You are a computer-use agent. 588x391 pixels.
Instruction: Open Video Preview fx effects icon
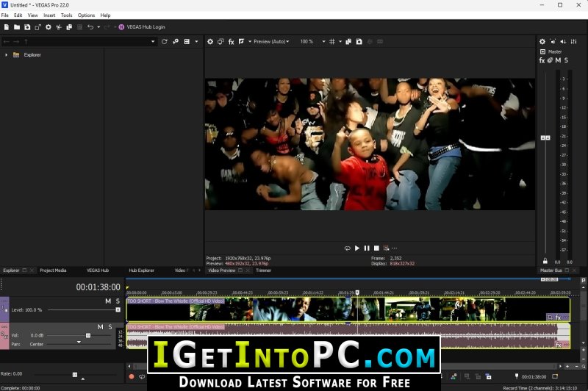point(232,42)
